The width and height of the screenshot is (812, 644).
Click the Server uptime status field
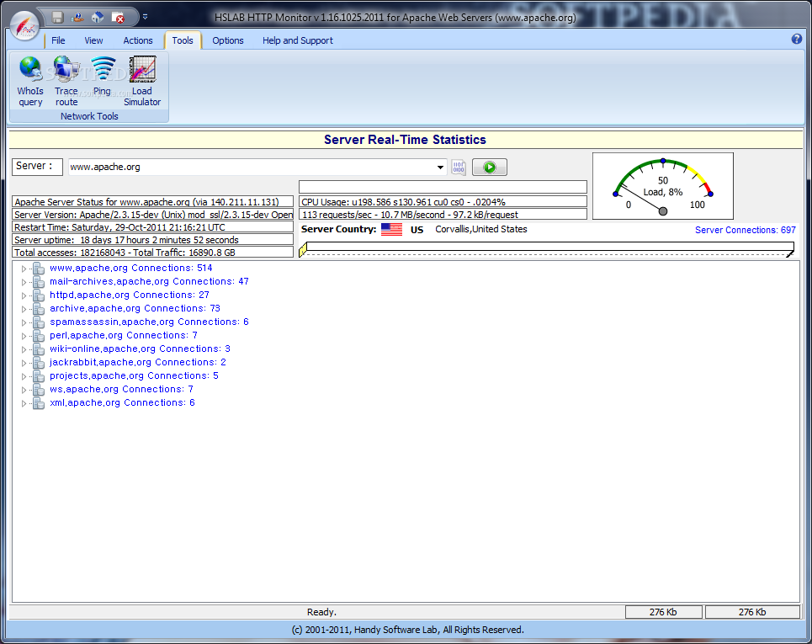pyautogui.click(x=153, y=239)
